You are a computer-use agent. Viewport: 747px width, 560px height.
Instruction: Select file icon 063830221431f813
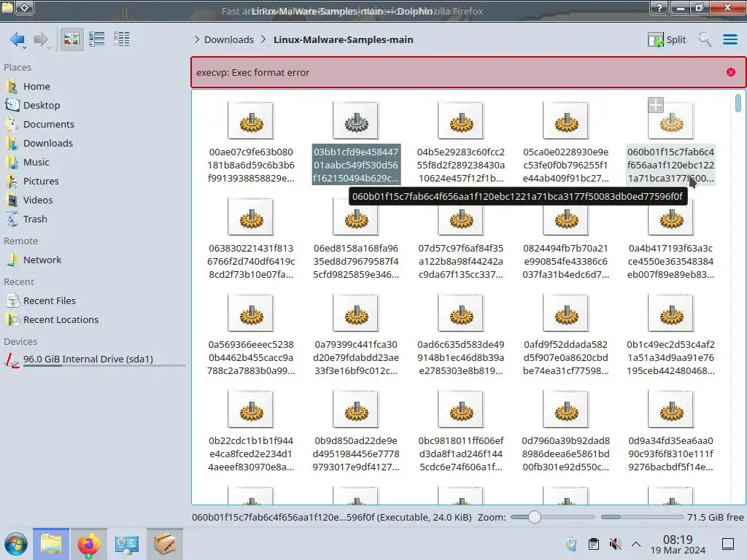(x=251, y=217)
